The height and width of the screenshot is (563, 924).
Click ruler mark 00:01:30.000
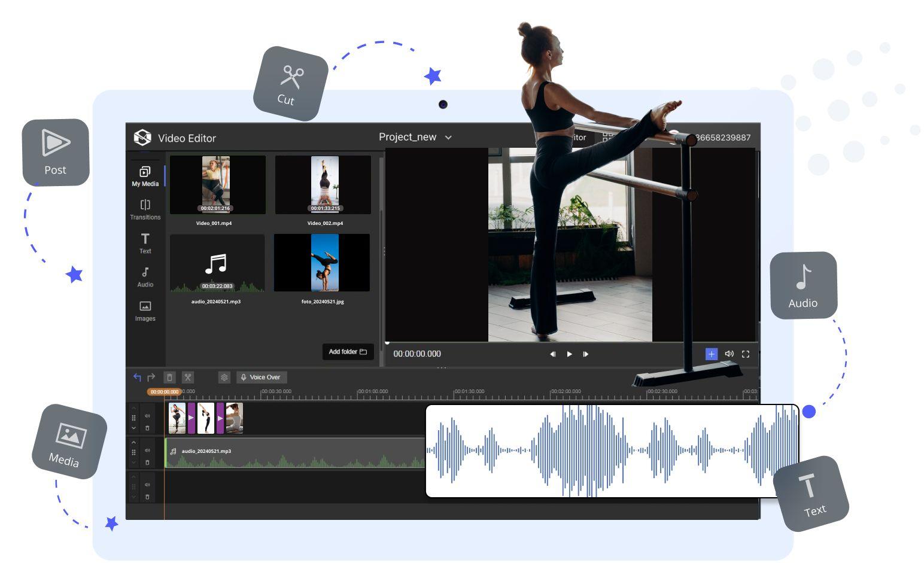(x=469, y=391)
